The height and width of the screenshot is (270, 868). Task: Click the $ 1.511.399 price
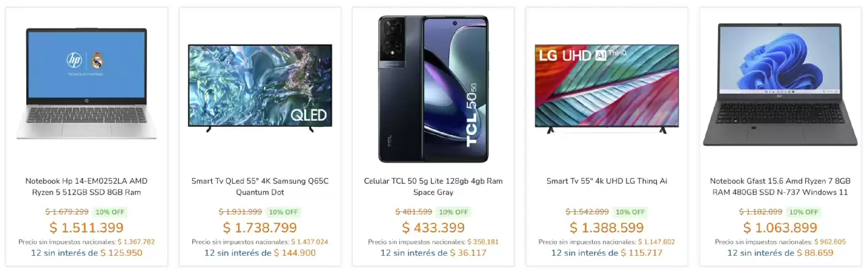[86, 227]
